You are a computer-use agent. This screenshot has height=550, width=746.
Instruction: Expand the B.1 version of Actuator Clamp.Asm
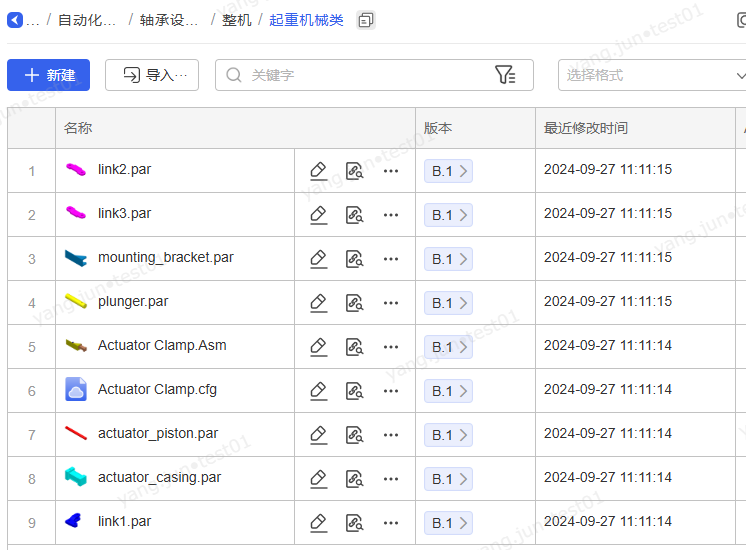click(448, 347)
